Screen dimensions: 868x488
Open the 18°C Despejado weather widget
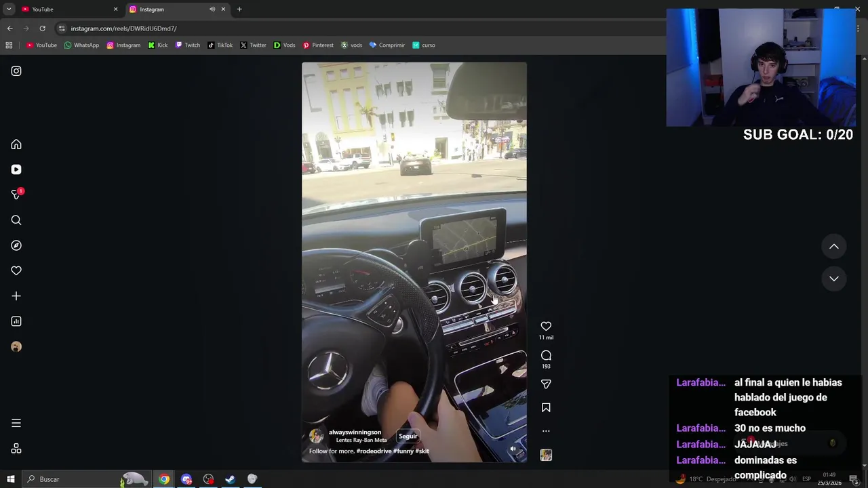(x=705, y=479)
